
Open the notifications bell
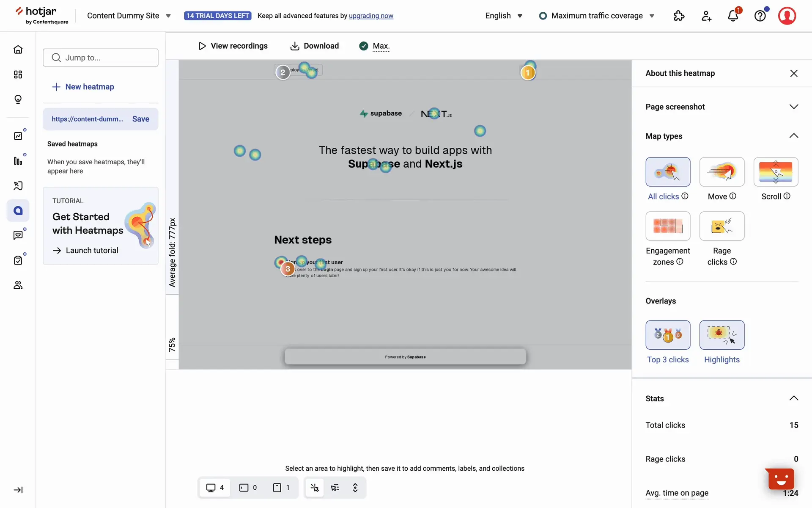coord(733,16)
